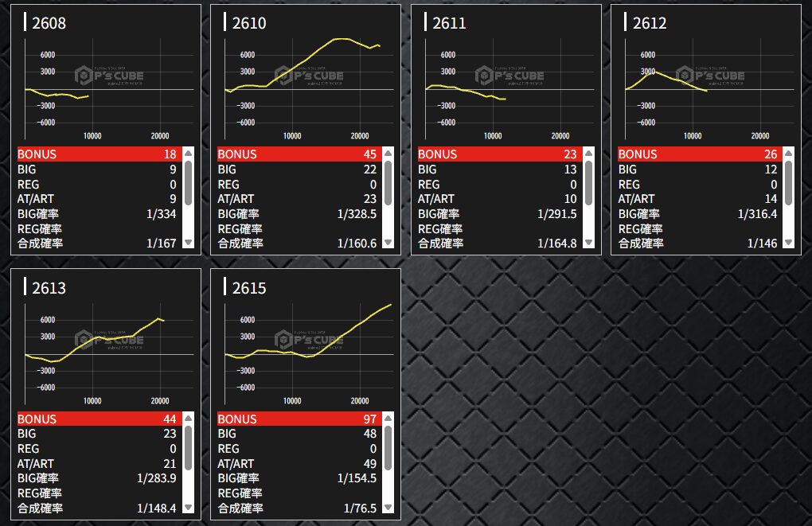This screenshot has height=526, width=812.
Task: Click scroll up arrow in machine 2608 panel
Action: coord(189,153)
